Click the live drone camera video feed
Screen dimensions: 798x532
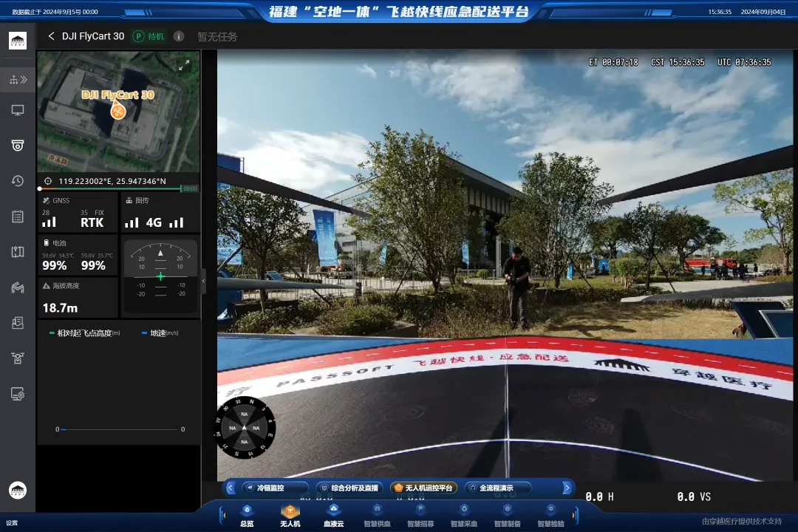[505, 265]
